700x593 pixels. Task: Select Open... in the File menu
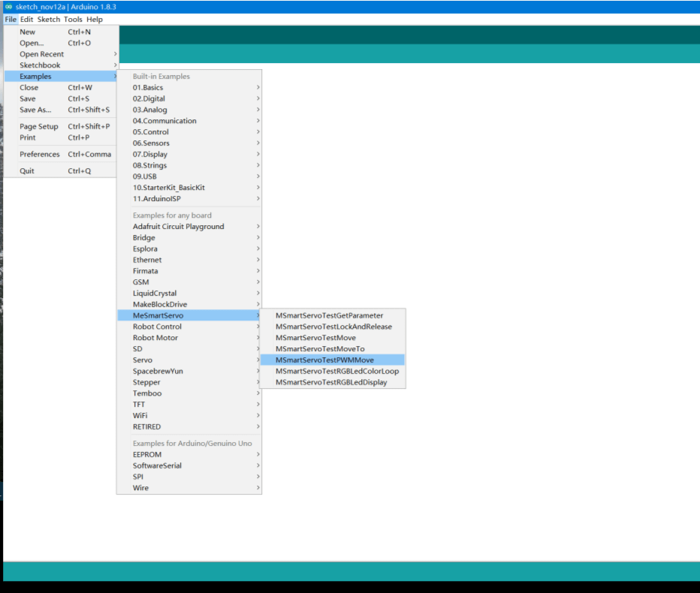pyautogui.click(x=61, y=43)
